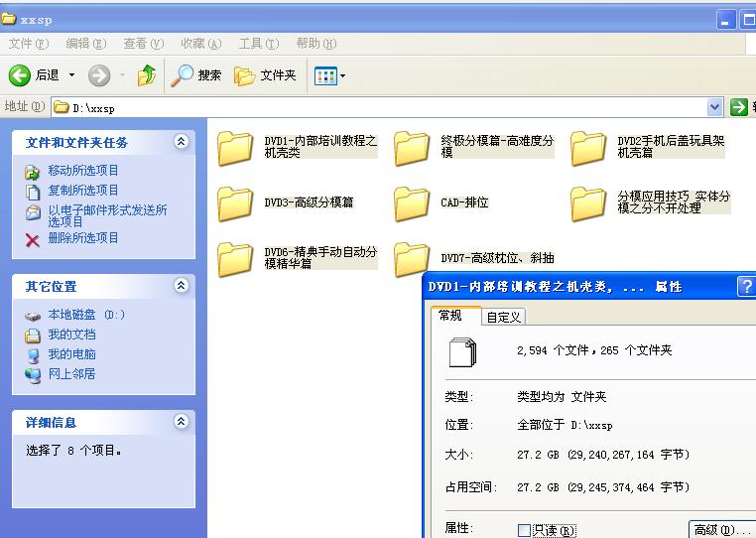This screenshot has height=538, width=756.
Task: Collapse the 详细信息 panel
Action: pyautogui.click(x=182, y=422)
